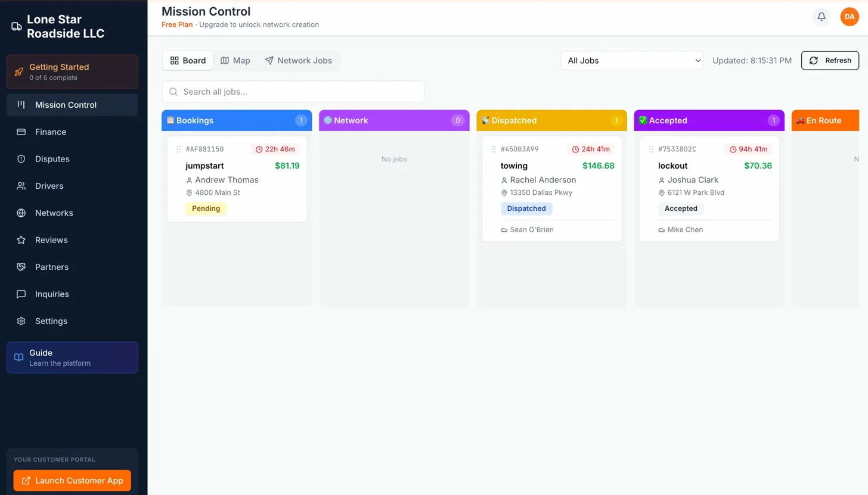
Task: Click the Launch Customer App button
Action: coord(72,480)
